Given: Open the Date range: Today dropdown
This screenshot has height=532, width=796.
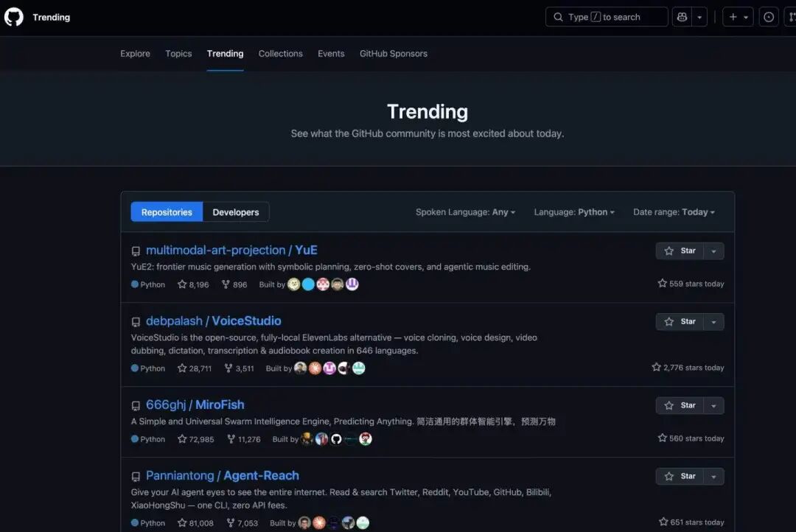Looking at the screenshot, I should click(674, 212).
